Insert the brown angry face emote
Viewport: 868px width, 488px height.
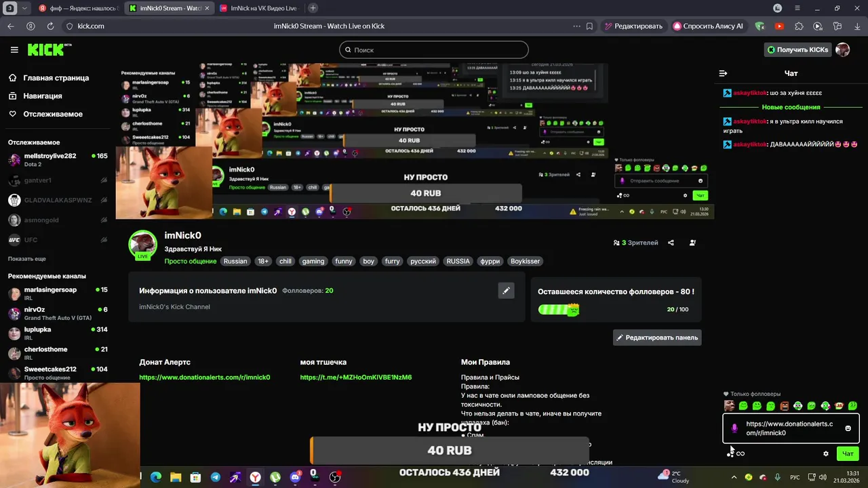785,406
